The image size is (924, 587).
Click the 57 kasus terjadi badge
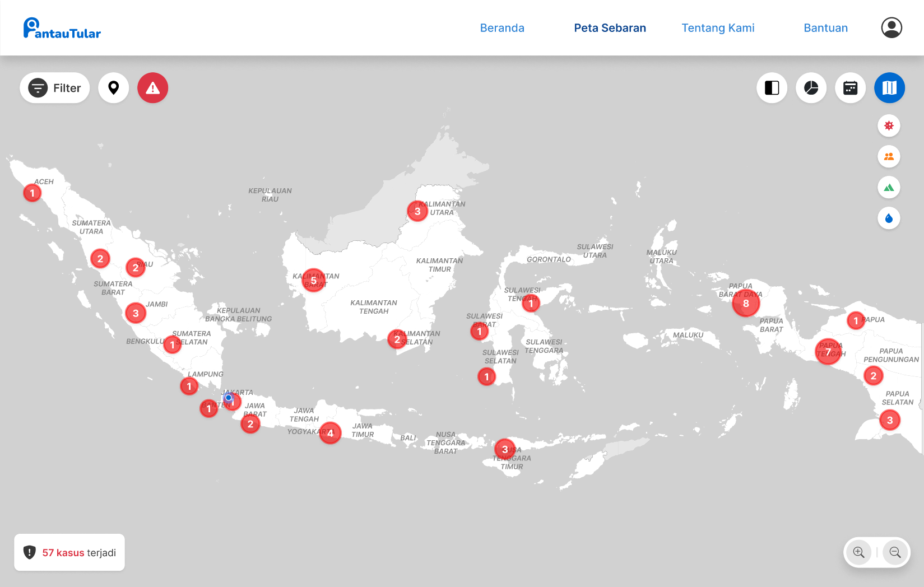[69, 552]
